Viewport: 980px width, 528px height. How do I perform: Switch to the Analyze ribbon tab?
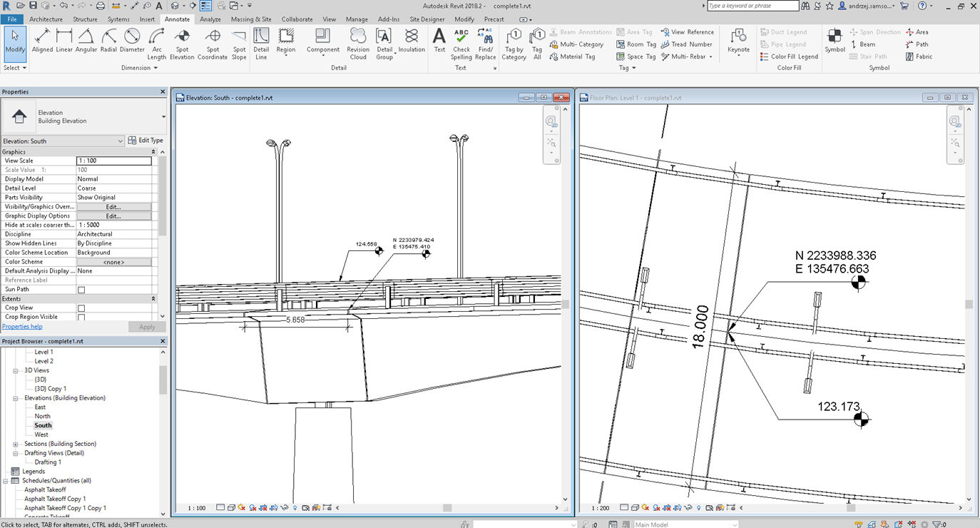[210, 19]
